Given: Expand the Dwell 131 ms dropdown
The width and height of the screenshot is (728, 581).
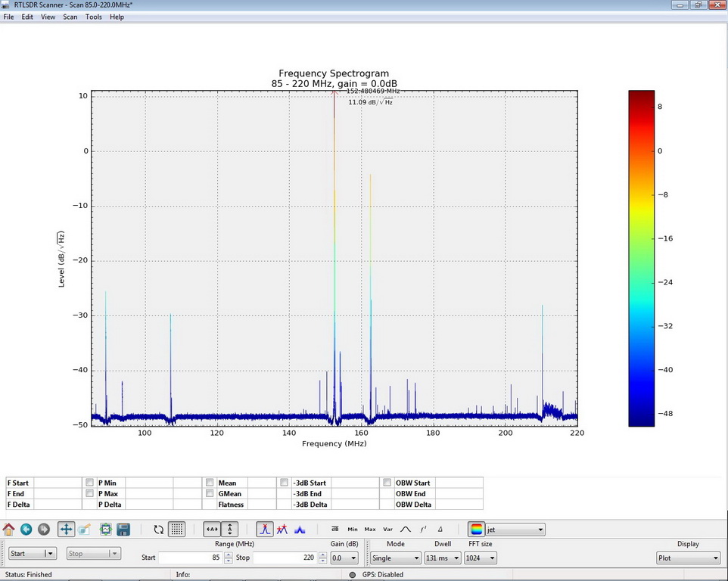Looking at the screenshot, I should coord(442,558).
